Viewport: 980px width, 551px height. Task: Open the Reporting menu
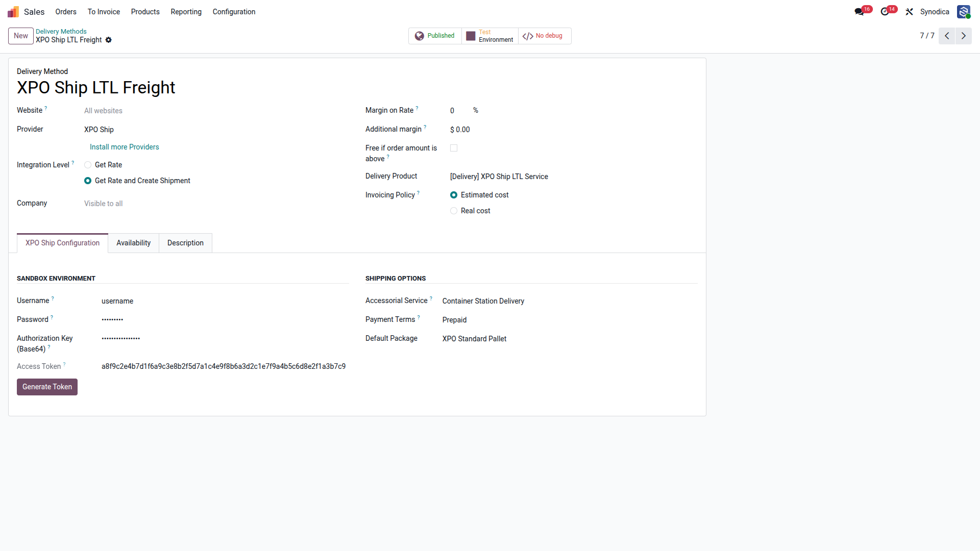coord(186,12)
